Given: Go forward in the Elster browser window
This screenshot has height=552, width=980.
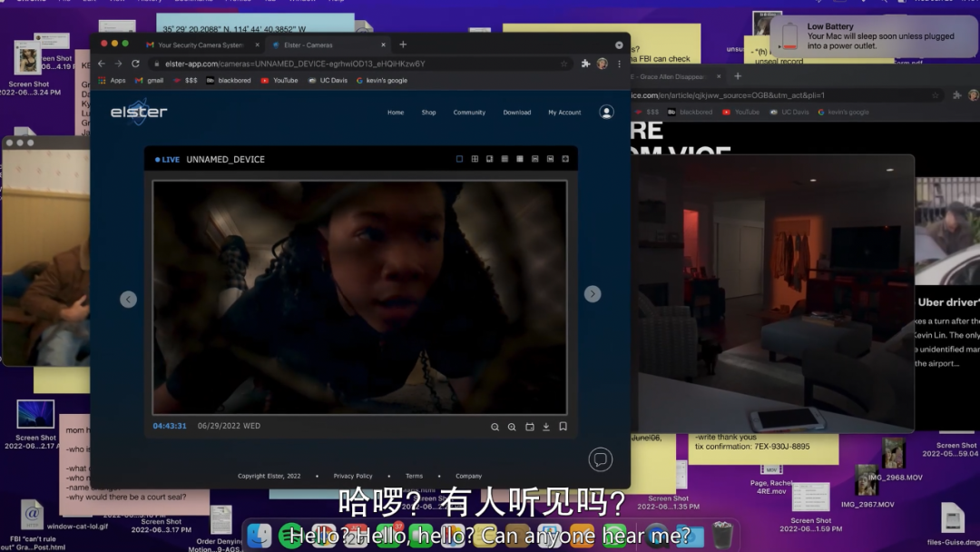Looking at the screenshot, I should [118, 64].
